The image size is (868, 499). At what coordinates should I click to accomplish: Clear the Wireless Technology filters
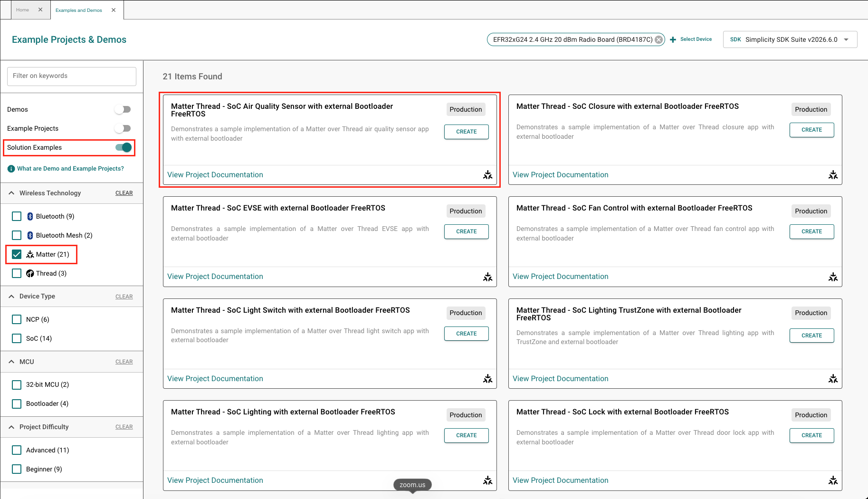point(124,193)
